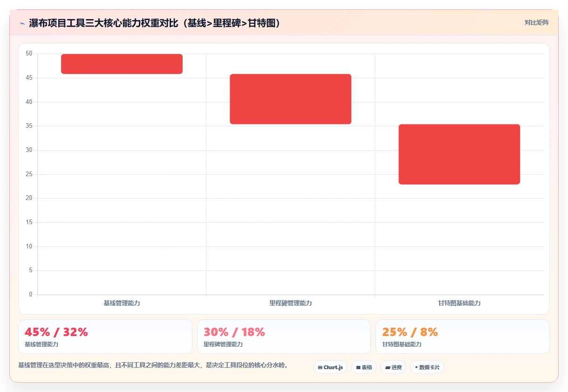Click the y-axis value 0
The image size is (568, 392).
[x=31, y=295]
